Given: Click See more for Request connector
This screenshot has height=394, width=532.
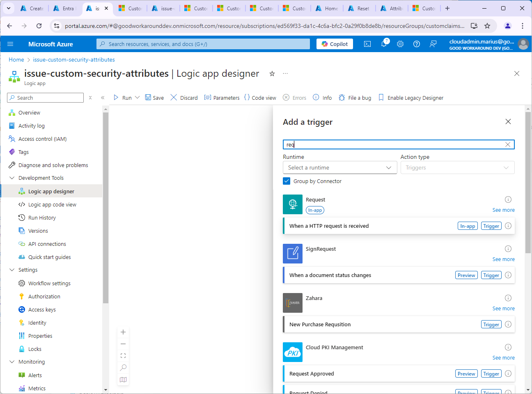Looking at the screenshot, I should (x=503, y=210).
